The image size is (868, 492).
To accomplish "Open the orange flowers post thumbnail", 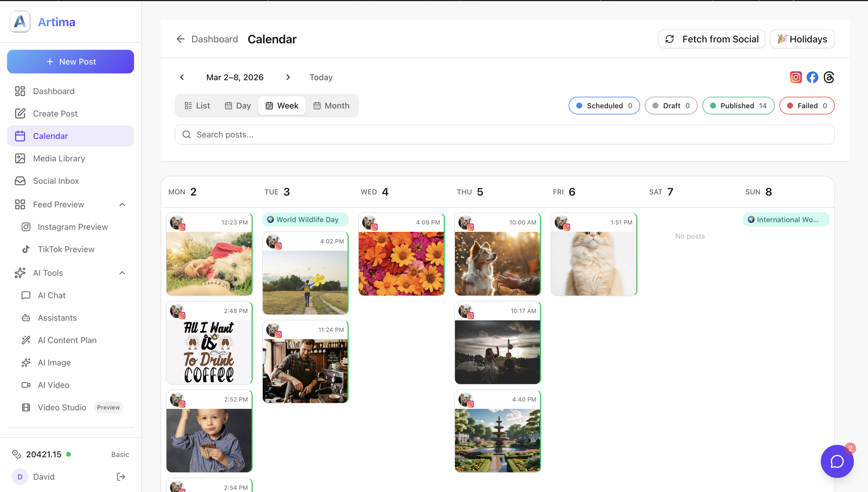I will [401, 263].
